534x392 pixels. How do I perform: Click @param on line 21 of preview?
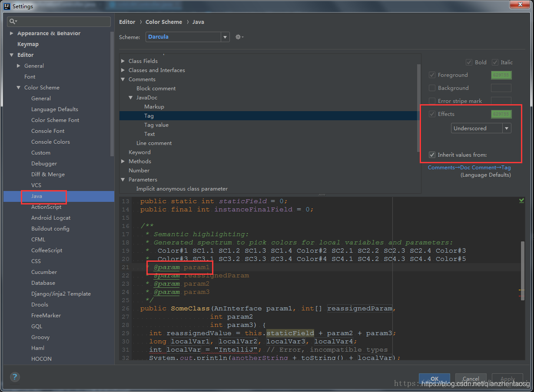tap(167, 267)
